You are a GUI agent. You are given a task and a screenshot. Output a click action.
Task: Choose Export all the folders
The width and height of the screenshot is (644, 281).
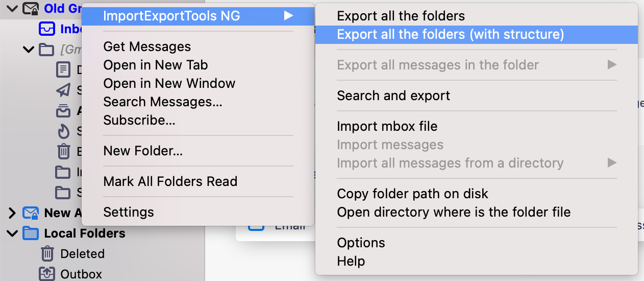coord(401,16)
